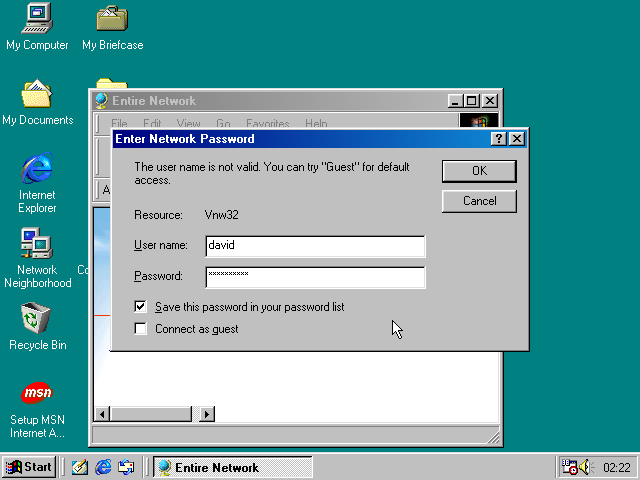Open Help menu in Entire Network window
The width and height of the screenshot is (640, 480).
(x=316, y=123)
